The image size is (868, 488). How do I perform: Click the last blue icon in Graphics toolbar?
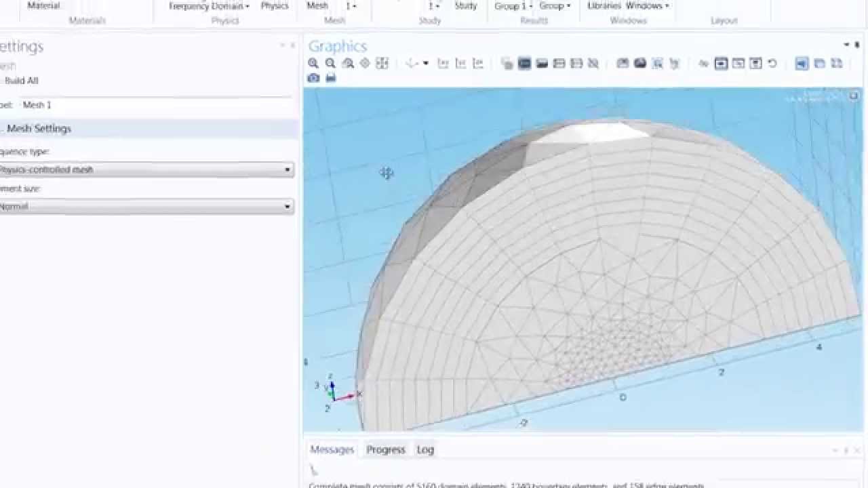tap(837, 63)
